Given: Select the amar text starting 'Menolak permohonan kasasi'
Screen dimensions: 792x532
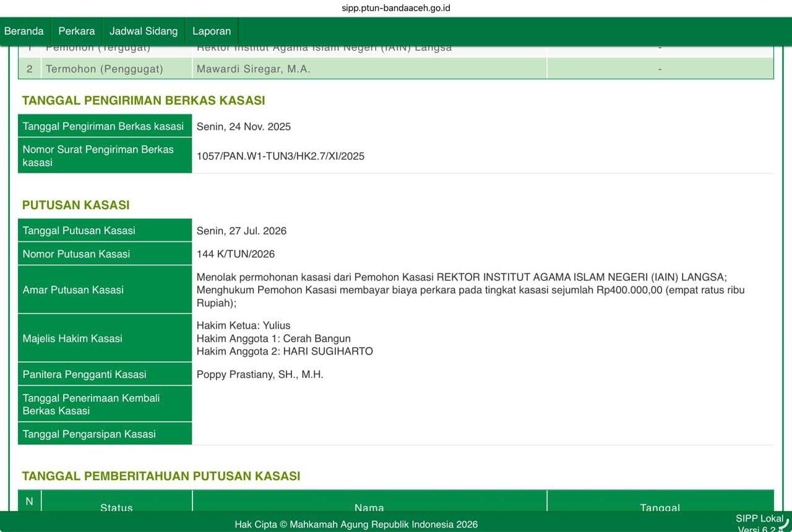Looking at the screenshot, I should pyautogui.click(x=471, y=290).
